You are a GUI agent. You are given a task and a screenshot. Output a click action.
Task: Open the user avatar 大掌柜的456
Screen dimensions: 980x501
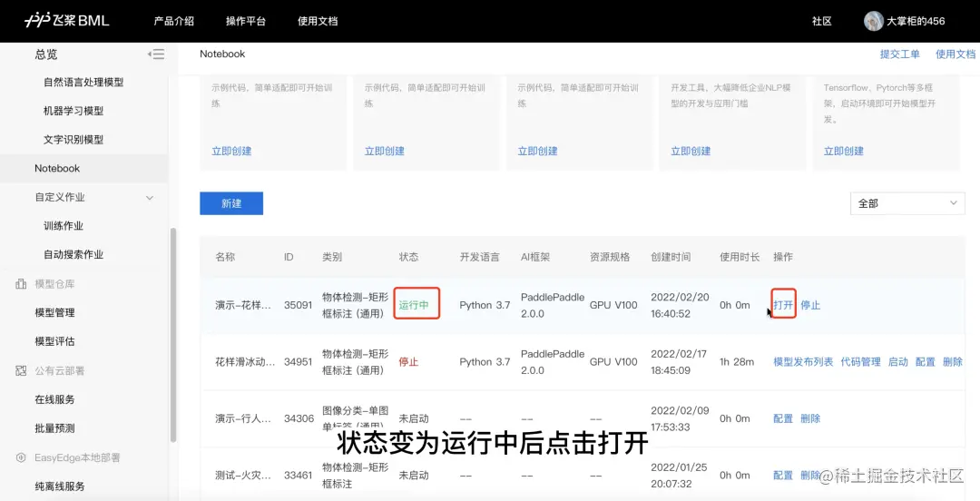pos(873,21)
